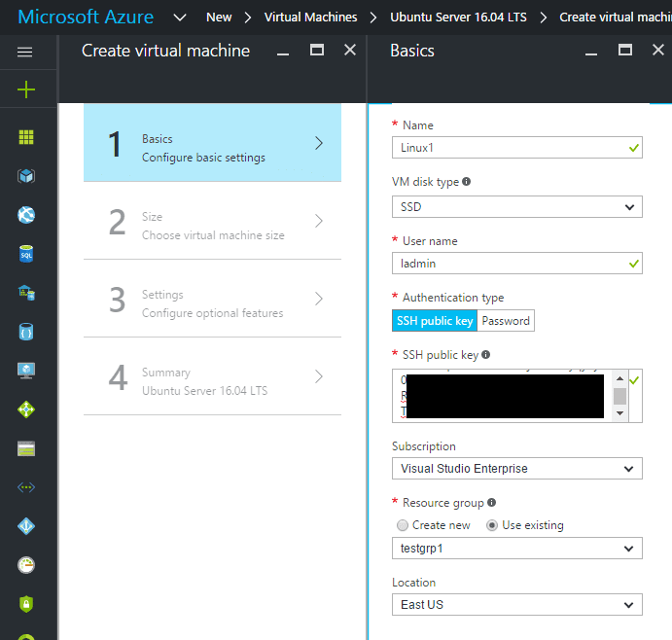672x640 pixels.
Task: Open Resource groups cube icon in sidebar
Action: [x=26, y=176]
